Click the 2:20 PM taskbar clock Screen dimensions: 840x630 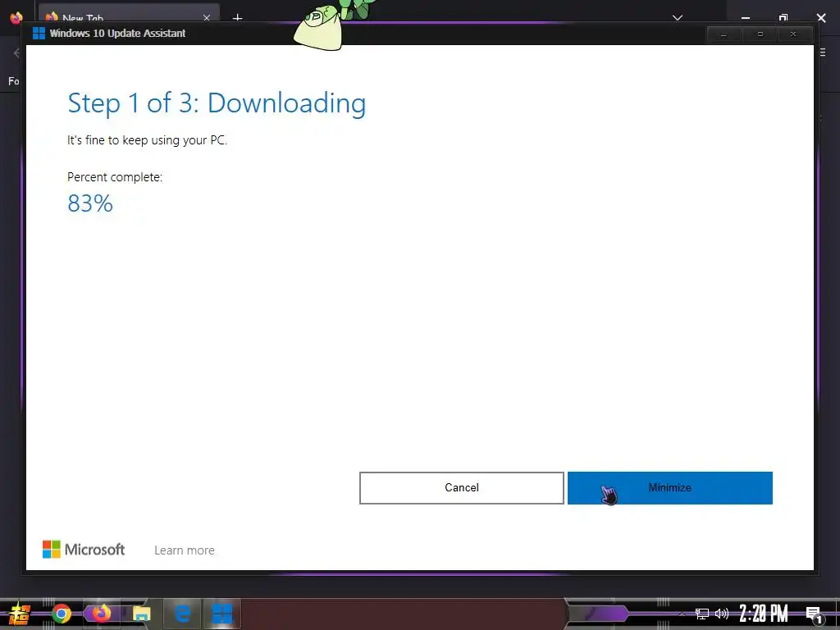coord(764,614)
